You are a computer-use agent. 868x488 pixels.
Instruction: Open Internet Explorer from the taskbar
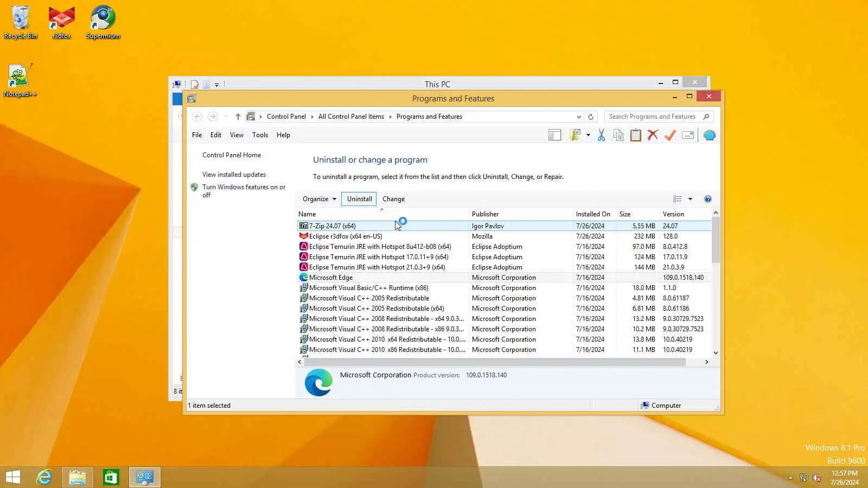tap(44, 477)
